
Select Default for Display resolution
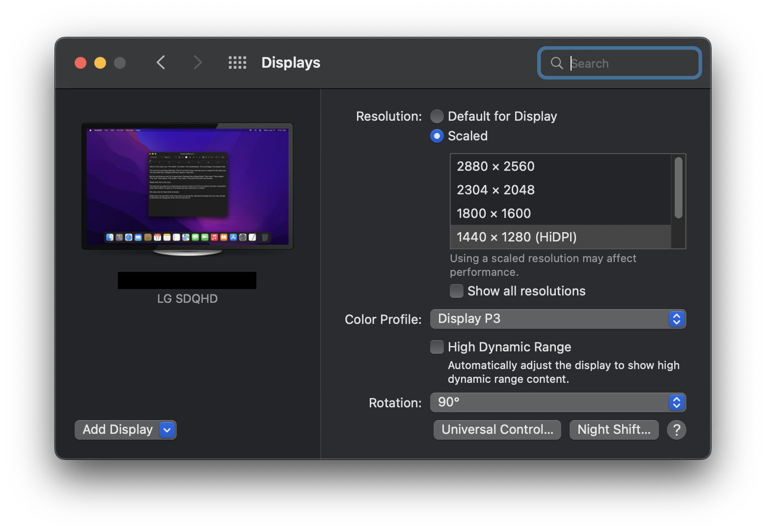437,116
